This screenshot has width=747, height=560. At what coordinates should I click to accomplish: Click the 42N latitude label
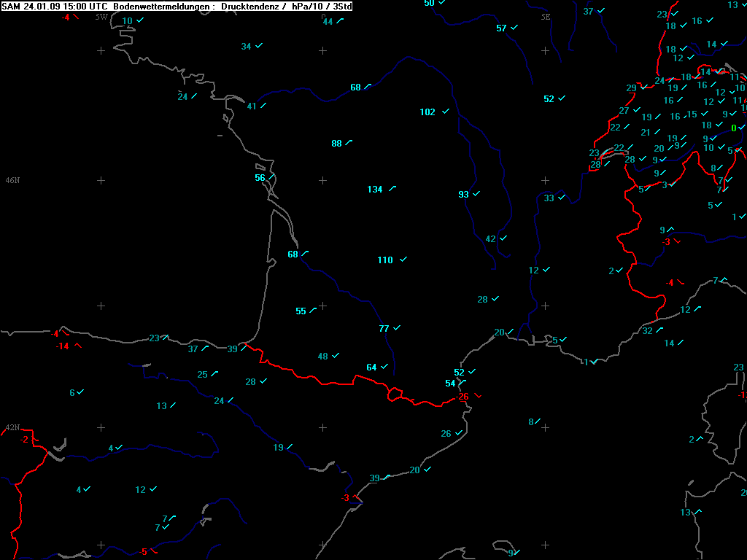click(12, 428)
